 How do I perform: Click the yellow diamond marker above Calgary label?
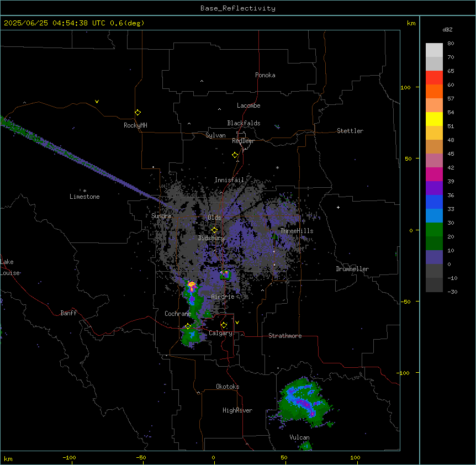[x=224, y=325]
